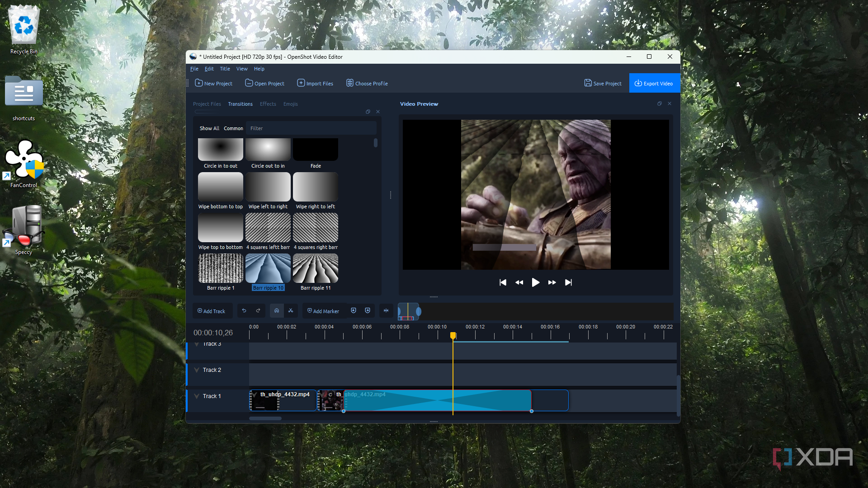Jump to the next marker

tap(368, 311)
